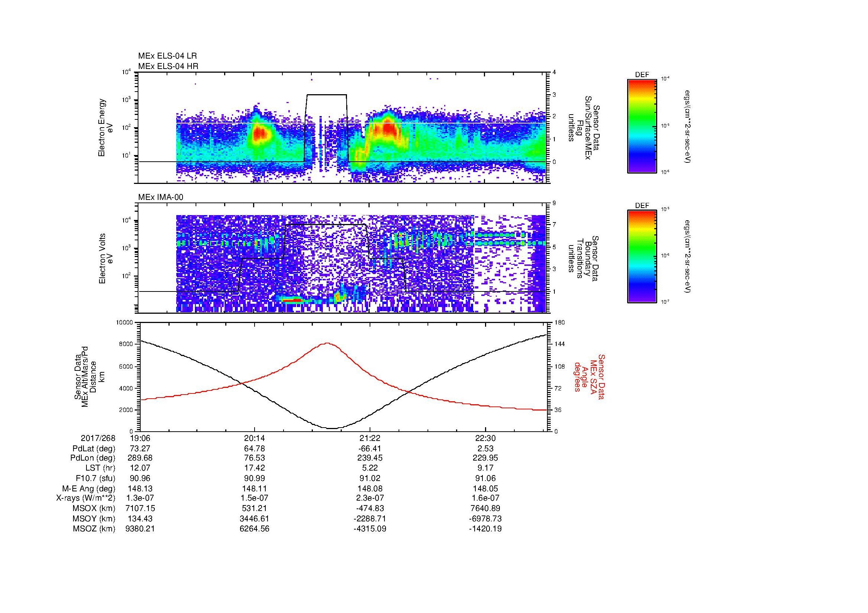This screenshot has height=613, width=868.
Task: Click the PdLon value 289.68
Action: [140, 458]
